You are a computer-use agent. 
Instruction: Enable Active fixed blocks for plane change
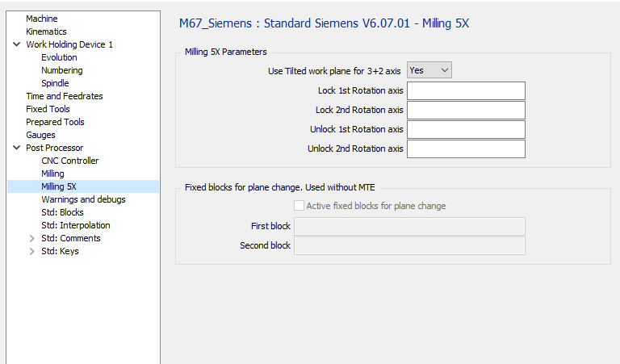click(300, 206)
